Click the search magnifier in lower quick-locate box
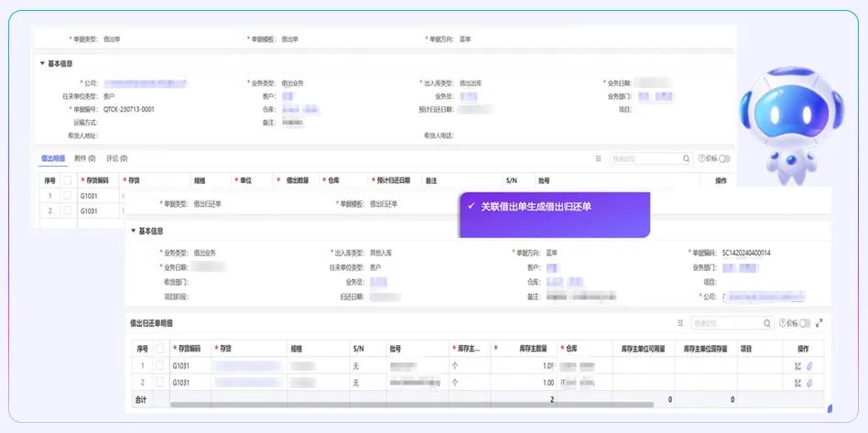Image resolution: width=868 pixels, height=433 pixels. coord(767,323)
